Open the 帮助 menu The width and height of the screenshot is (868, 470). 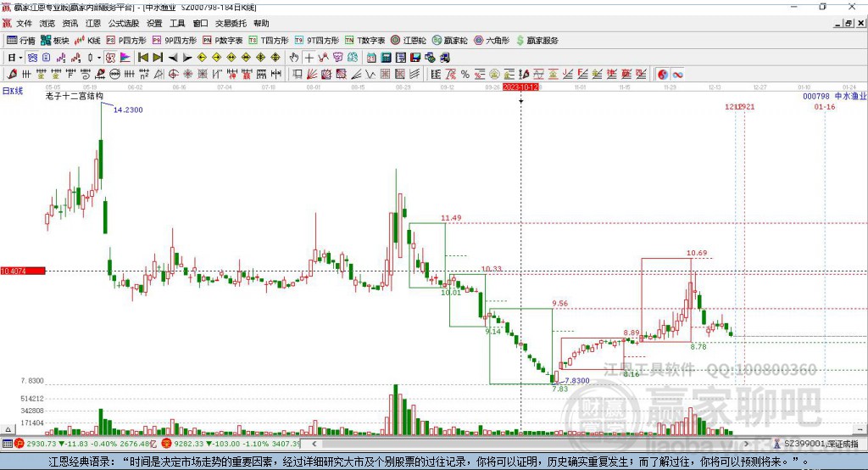261,23
